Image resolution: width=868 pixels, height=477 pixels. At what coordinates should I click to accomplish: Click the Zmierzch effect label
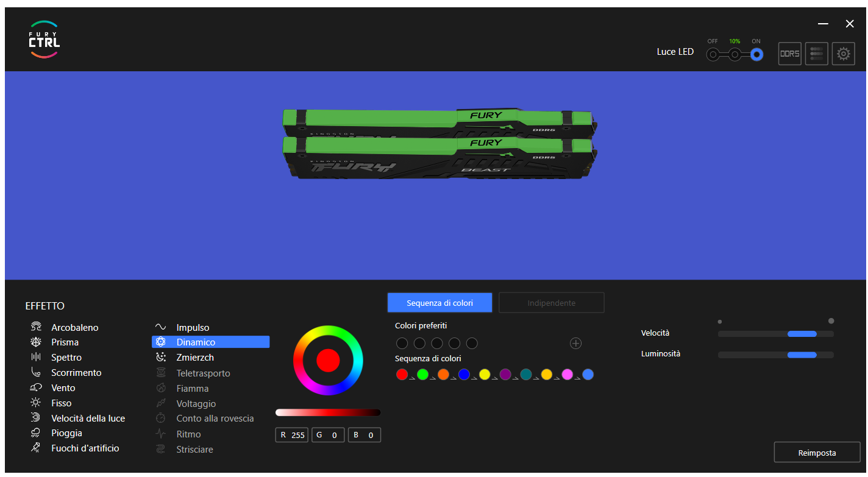tap(195, 358)
